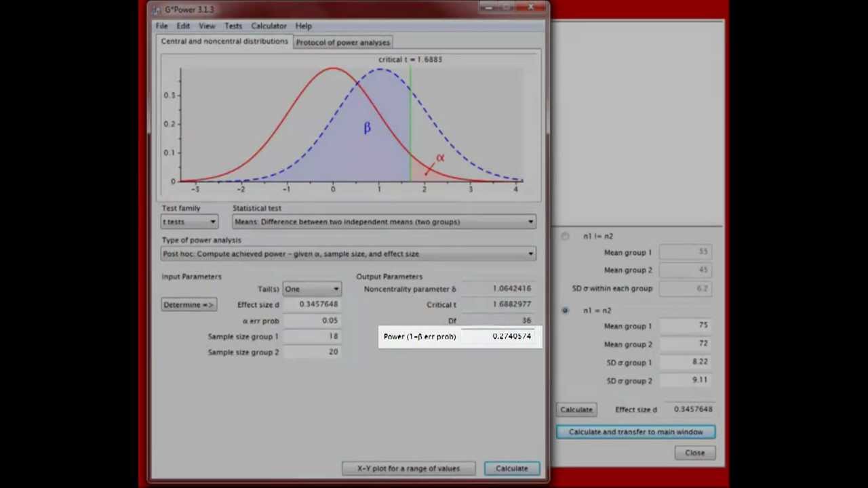Click Calculate and transfer to main window
The width and height of the screenshot is (868, 488).
(635, 432)
